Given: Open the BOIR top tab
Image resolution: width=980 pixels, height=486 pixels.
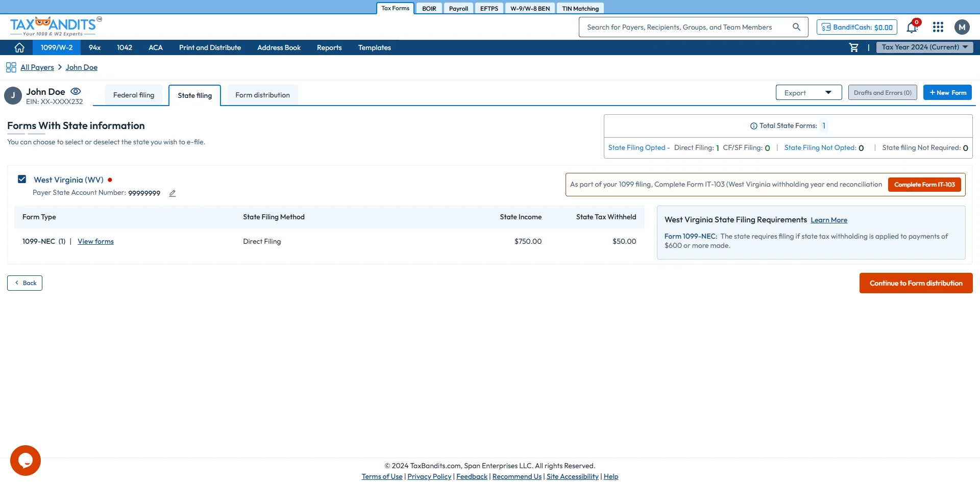Looking at the screenshot, I should click(429, 8).
